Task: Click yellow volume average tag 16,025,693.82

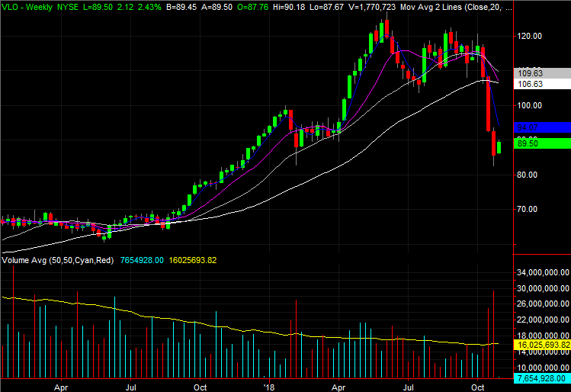Action: [x=542, y=345]
